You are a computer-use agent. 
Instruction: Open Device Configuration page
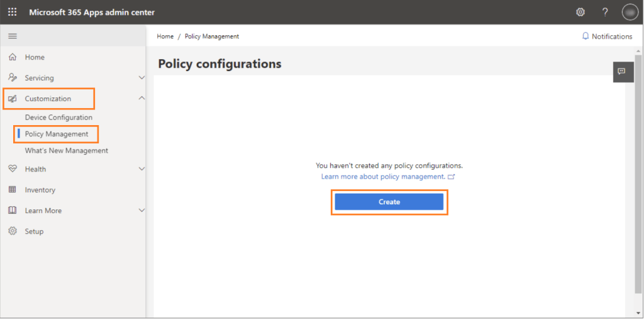(58, 118)
